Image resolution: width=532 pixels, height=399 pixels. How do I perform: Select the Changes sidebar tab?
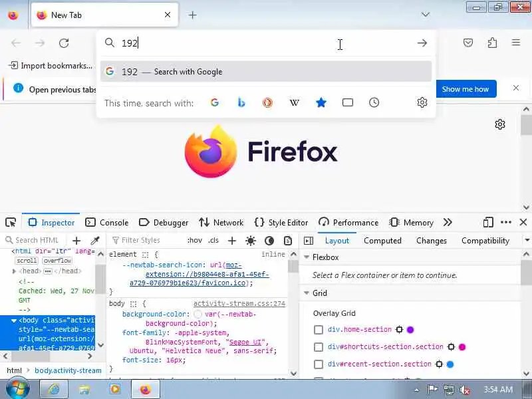point(431,241)
